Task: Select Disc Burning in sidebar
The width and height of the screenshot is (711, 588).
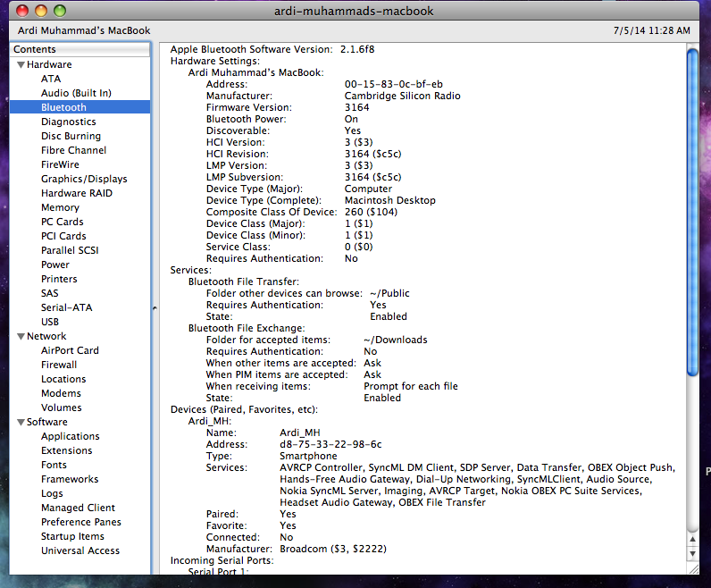Action: 69,136
